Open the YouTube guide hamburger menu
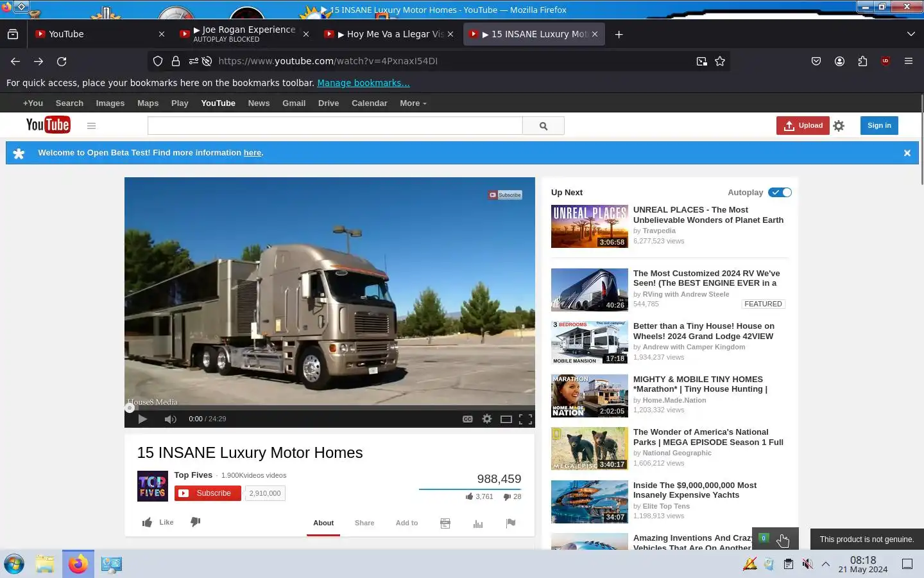This screenshot has width=924, height=578. point(91,126)
